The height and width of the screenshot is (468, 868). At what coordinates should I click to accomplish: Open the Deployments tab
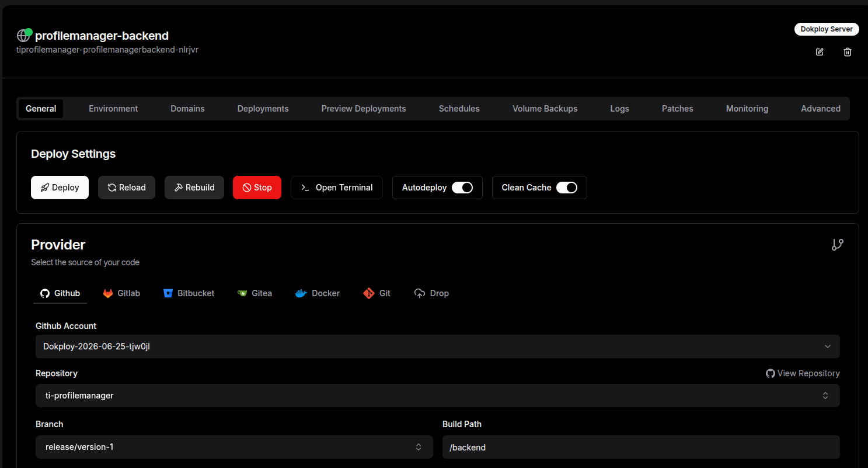[263, 109]
